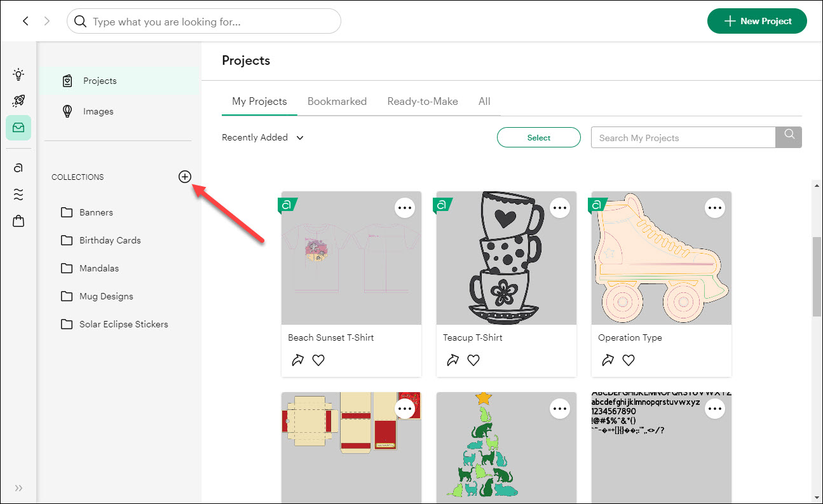Like the Beach Sunset T-Shirt project
Viewport: 823px width, 504px height.
(318, 360)
